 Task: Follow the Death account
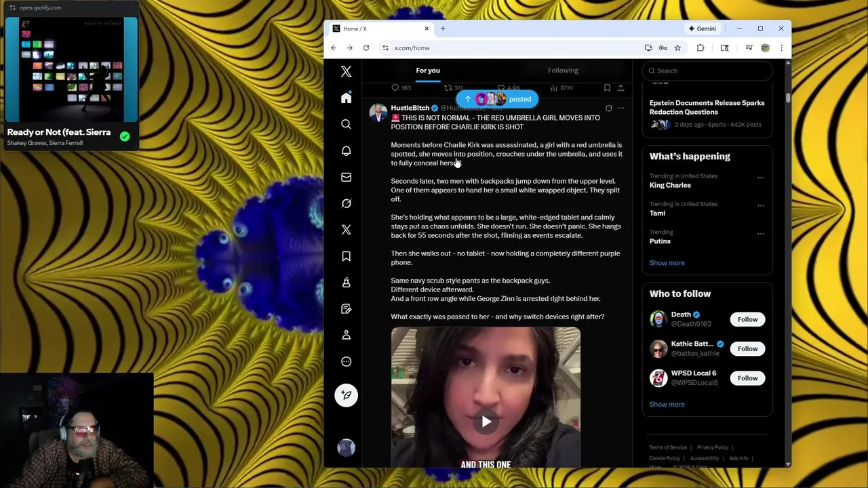[x=747, y=319]
